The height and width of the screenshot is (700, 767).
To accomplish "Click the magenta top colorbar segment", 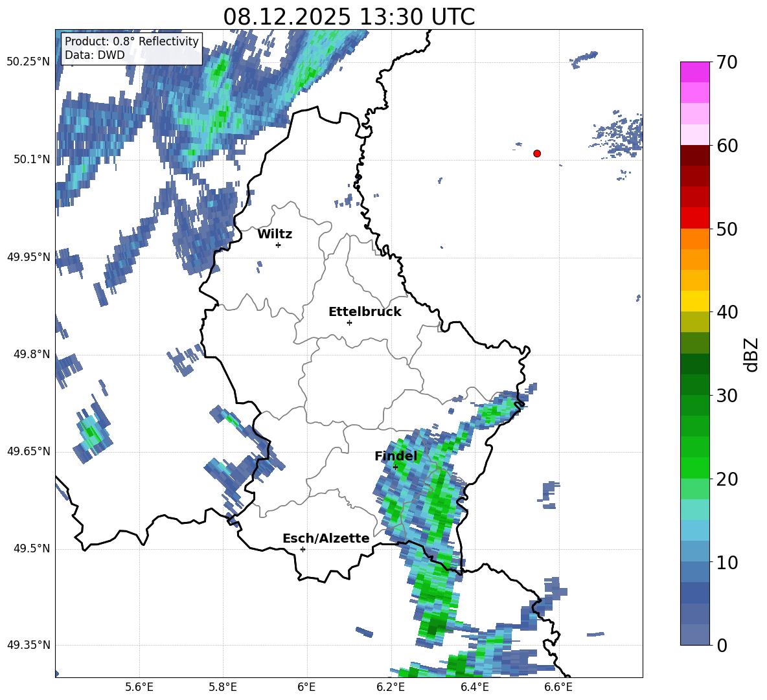I will 694,72.
